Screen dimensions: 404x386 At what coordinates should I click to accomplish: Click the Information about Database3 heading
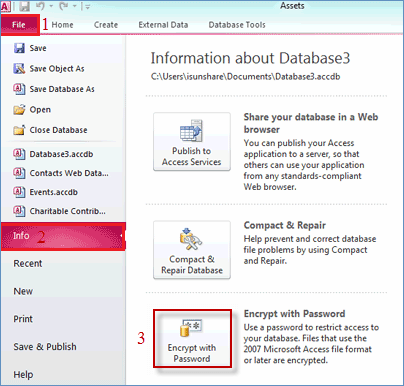[x=250, y=58]
